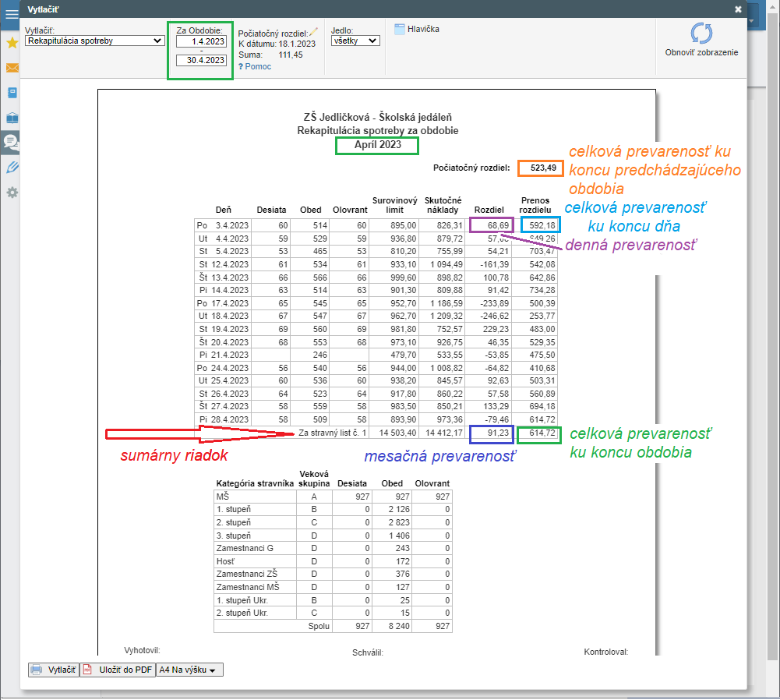This screenshot has height=700, width=780.
Task: Click the April 2023 heading
Action: (x=378, y=145)
